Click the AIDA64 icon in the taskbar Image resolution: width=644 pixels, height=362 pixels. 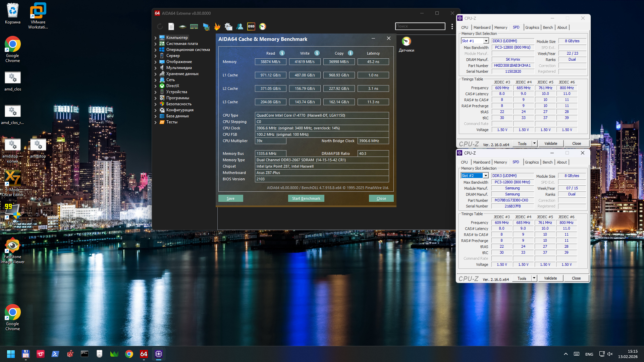[x=144, y=354]
